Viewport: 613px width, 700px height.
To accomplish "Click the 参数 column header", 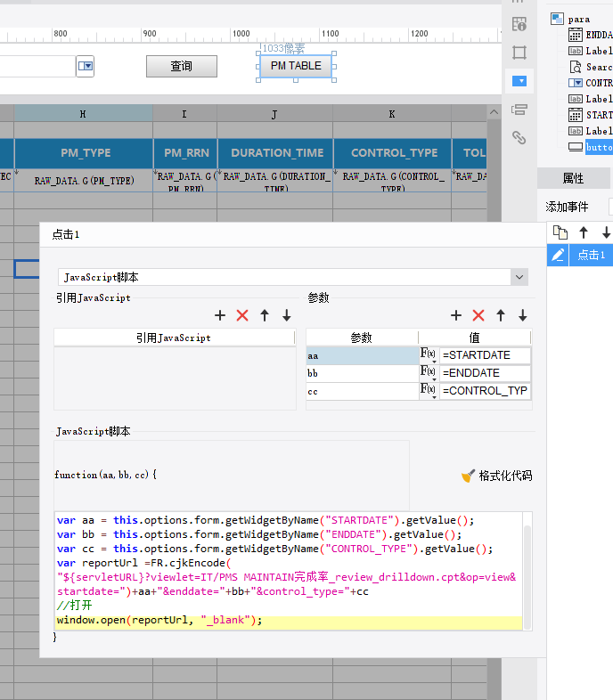I will tap(362, 338).
